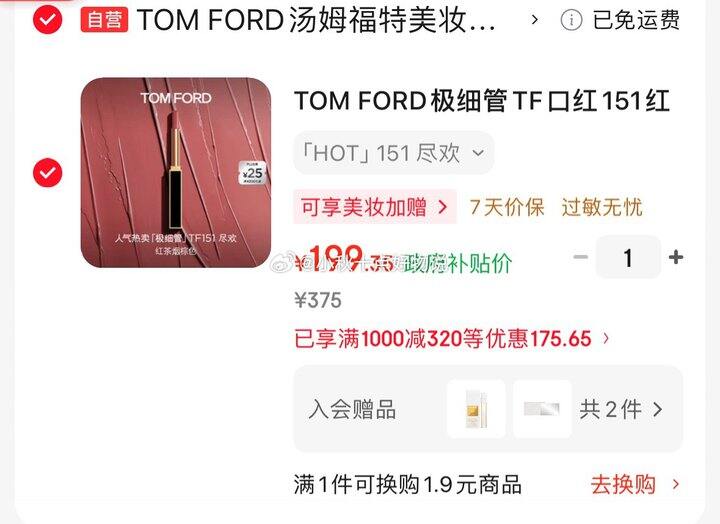This screenshot has height=524, width=720.
Task: Open the TOM FORD 极细管 product title
Action: click(482, 101)
